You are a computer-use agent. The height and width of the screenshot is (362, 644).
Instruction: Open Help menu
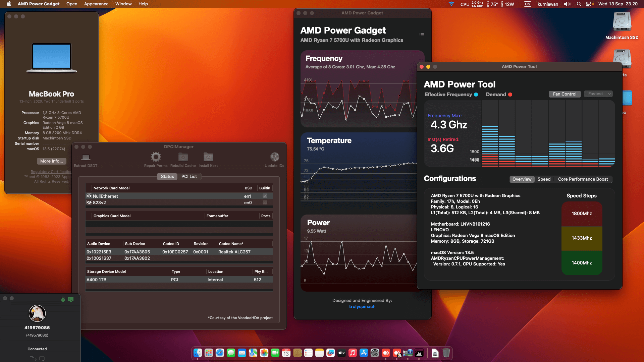(143, 4)
